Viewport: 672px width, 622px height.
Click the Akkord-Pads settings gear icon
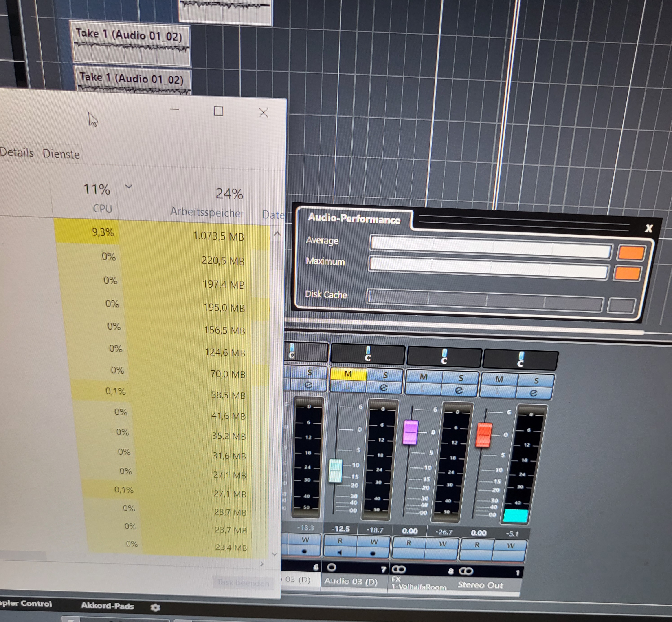155,607
